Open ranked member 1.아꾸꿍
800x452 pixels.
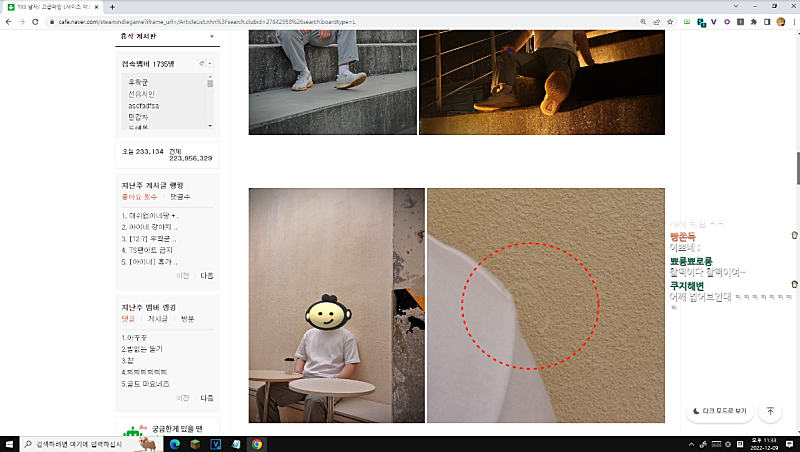[134, 338]
